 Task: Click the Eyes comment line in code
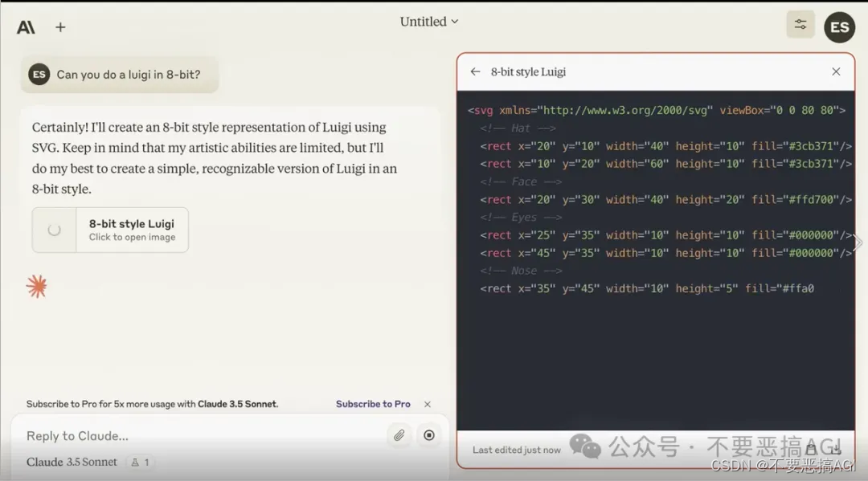(x=521, y=218)
